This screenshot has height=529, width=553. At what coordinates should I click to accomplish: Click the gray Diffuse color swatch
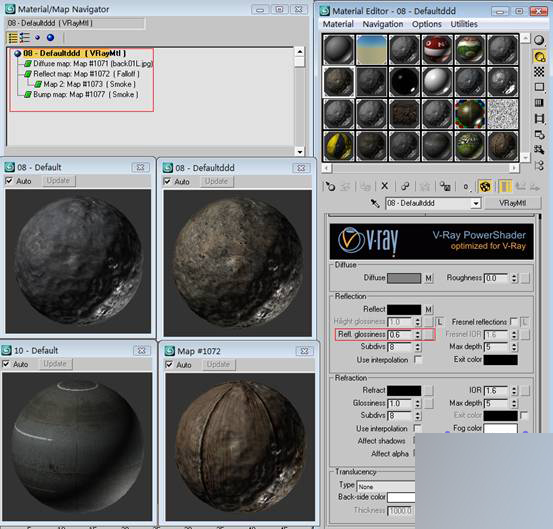404,278
